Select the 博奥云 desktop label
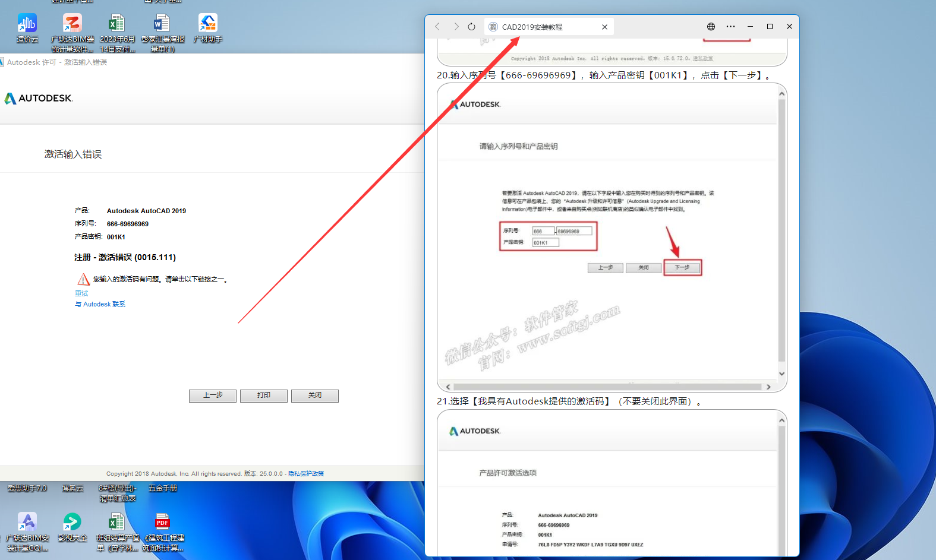Screen dimensions: 936x560 click(x=73, y=488)
